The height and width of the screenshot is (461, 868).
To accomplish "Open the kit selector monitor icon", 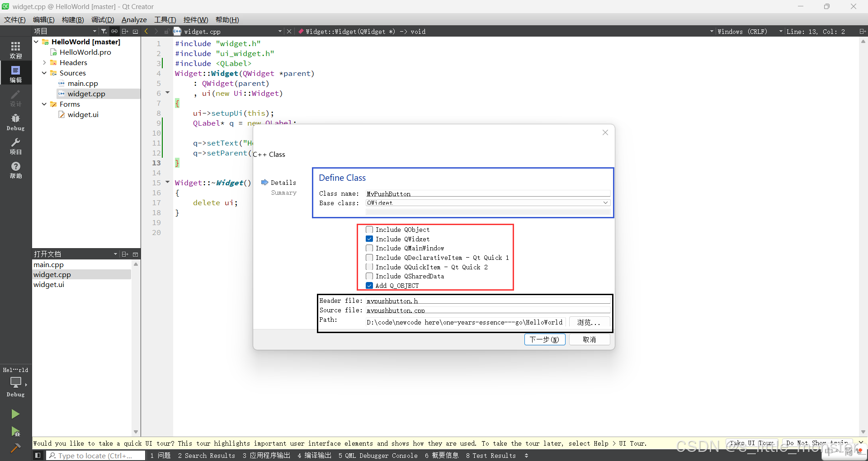I will (16, 382).
